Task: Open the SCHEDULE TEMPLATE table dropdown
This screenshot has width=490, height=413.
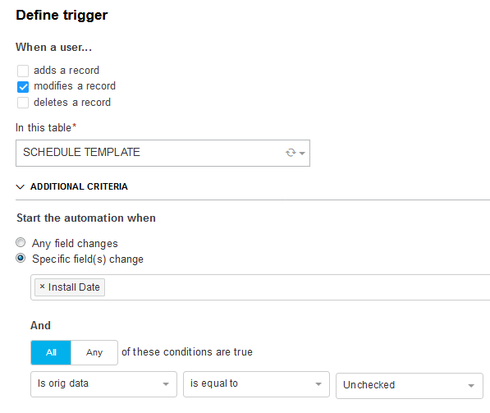Action: click(163, 153)
